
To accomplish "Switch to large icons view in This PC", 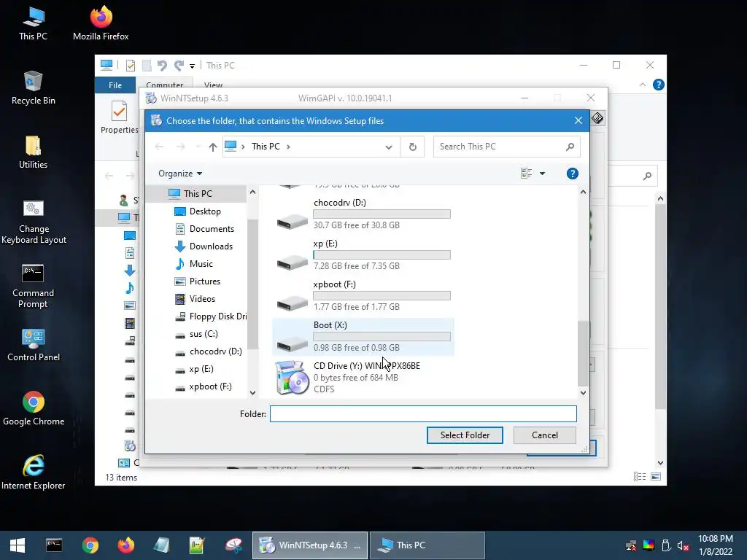I will (x=656, y=477).
